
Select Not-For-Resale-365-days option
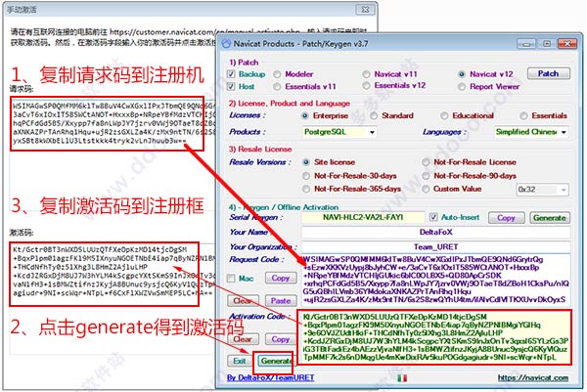coord(306,189)
